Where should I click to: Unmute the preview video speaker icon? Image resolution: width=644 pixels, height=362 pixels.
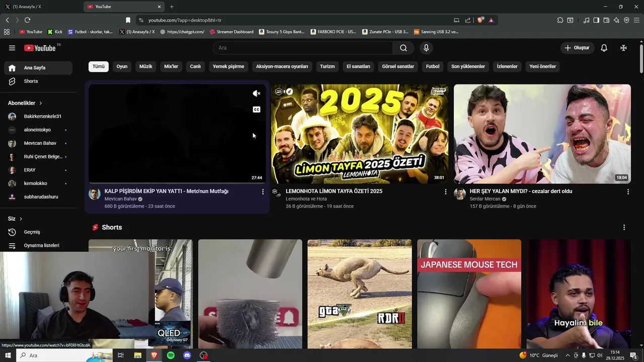click(x=257, y=94)
